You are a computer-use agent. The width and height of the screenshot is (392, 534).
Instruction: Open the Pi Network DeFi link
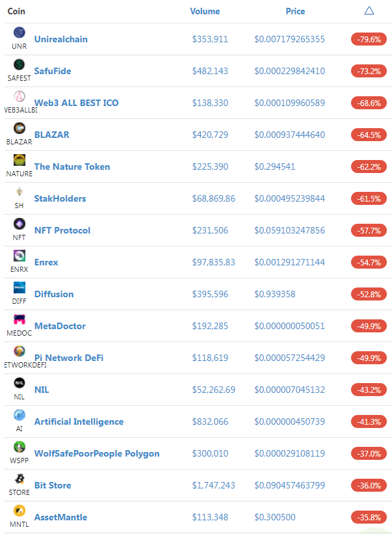[69, 358]
